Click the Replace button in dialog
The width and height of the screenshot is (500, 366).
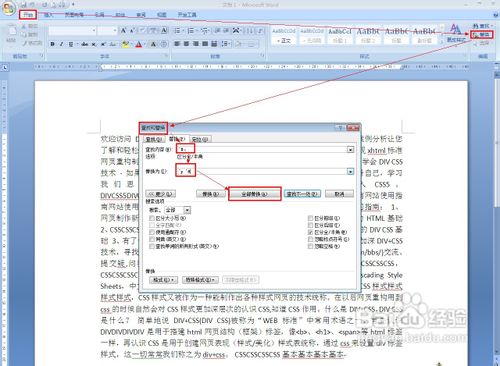coord(211,194)
